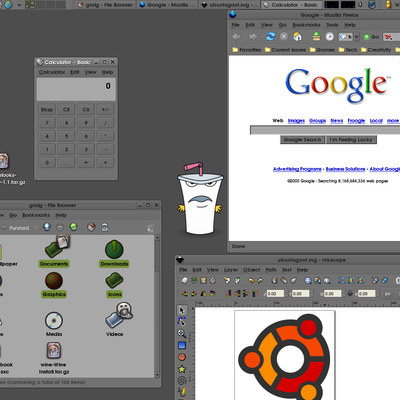Image resolution: width=400 pixels, height=400 pixels.
Task: Open the Favorites bookmarks folder in Firefox
Action: [247, 50]
